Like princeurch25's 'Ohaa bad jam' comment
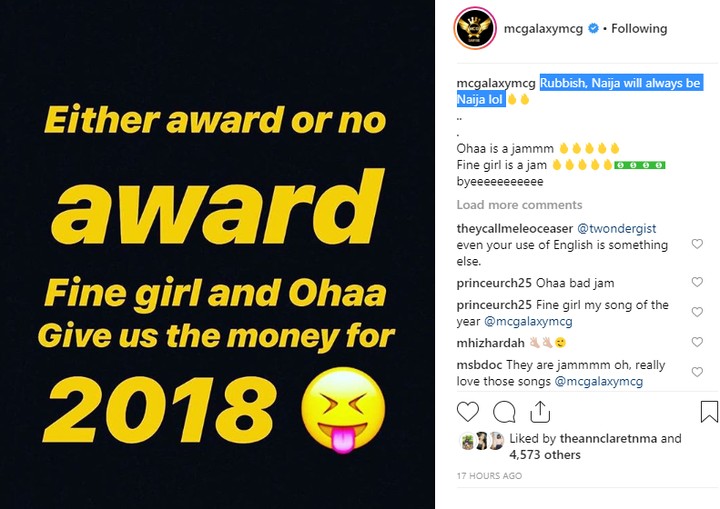This screenshot has width=720, height=509. click(x=697, y=282)
